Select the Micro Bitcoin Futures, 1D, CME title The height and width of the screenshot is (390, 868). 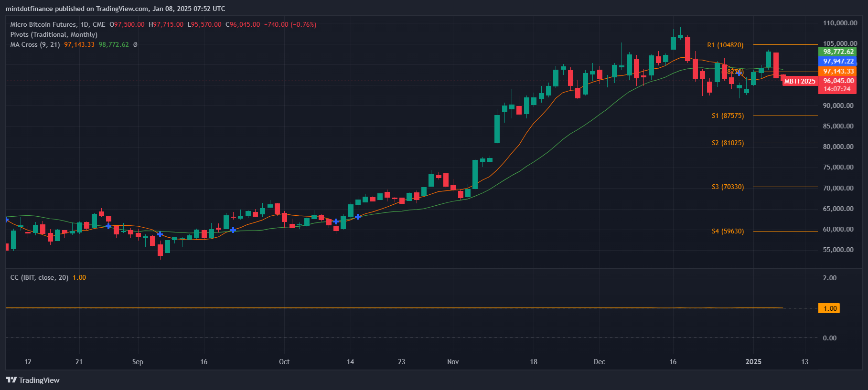58,24
